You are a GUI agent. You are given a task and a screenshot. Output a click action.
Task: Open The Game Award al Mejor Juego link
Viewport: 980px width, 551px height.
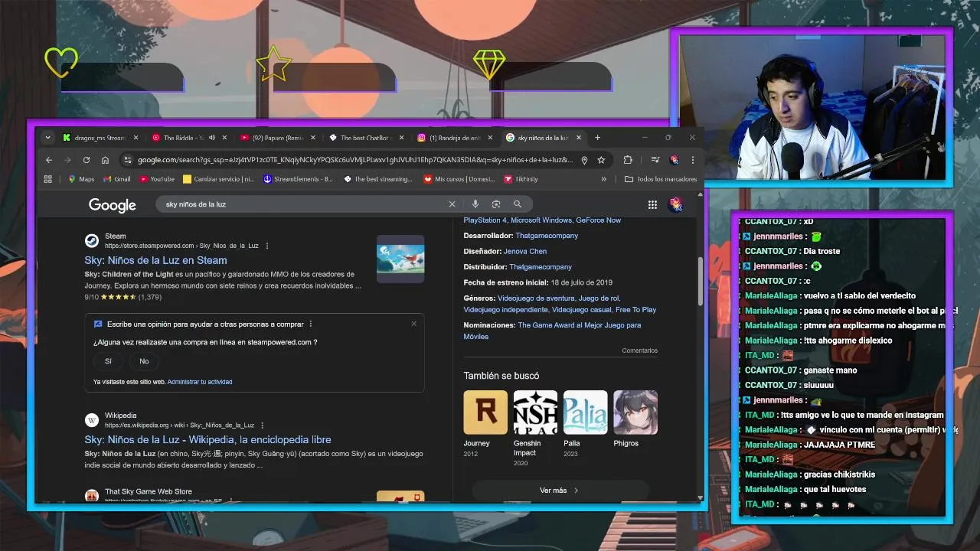pyautogui.click(x=552, y=331)
